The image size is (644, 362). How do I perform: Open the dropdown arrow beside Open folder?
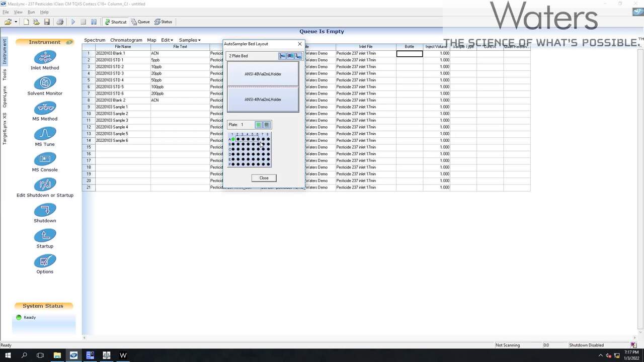click(x=16, y=22)
